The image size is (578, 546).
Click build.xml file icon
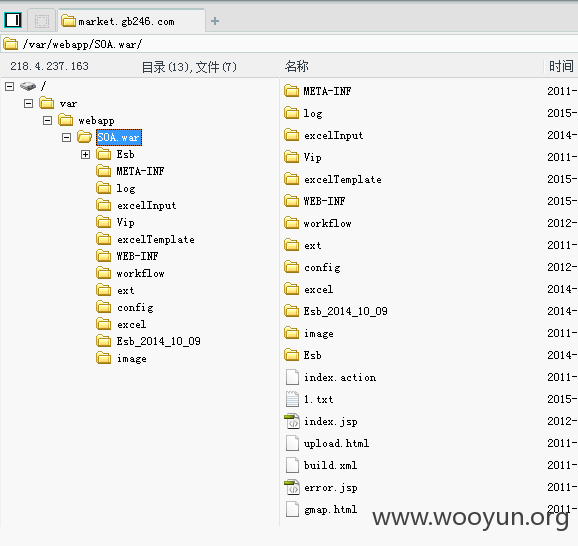coord(292,465)
